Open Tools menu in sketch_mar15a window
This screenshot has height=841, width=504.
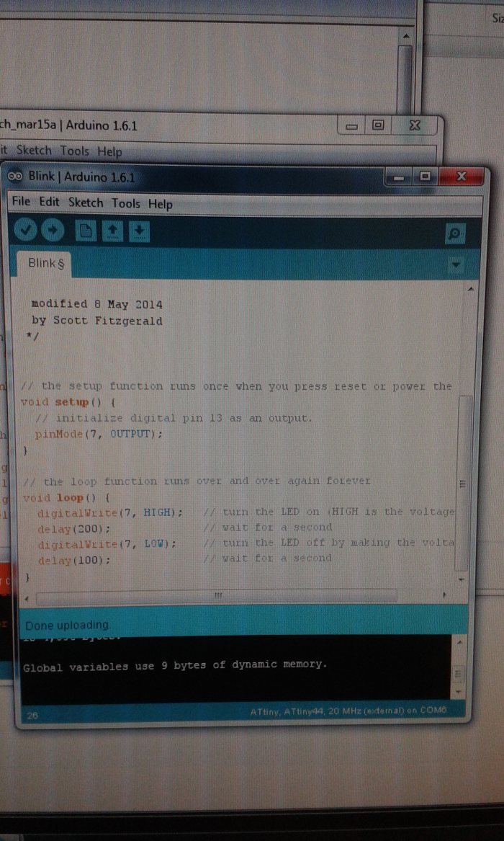(74, 151)
